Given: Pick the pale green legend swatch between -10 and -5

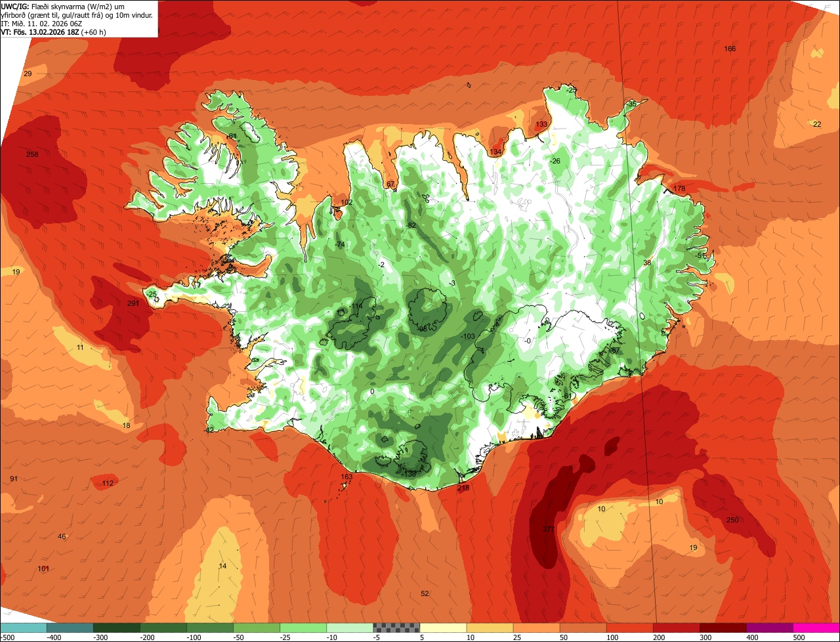Looking at the screenshot, I should coord(349,628).
